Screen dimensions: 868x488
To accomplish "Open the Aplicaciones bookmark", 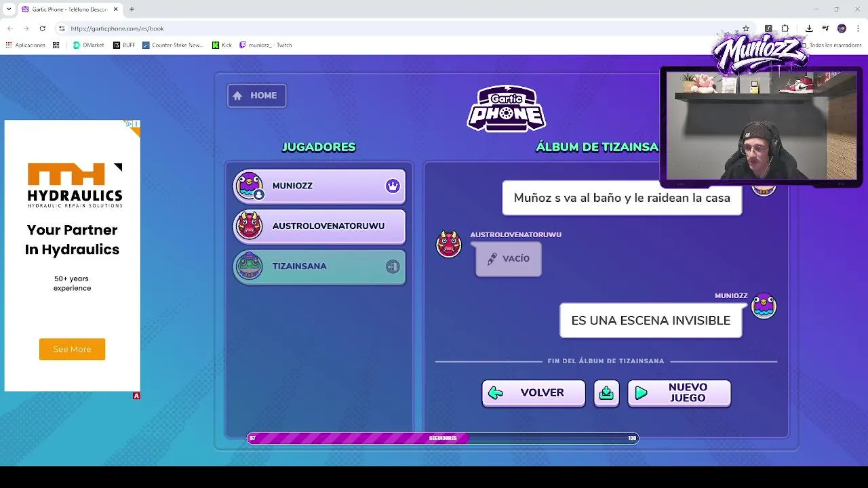I will (25, 45).
